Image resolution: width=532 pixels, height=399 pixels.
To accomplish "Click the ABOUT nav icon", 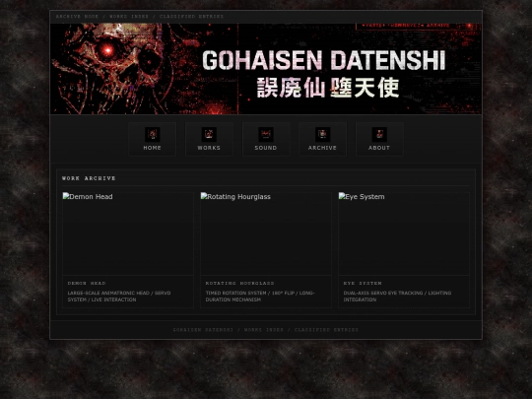I will [379, 134].
